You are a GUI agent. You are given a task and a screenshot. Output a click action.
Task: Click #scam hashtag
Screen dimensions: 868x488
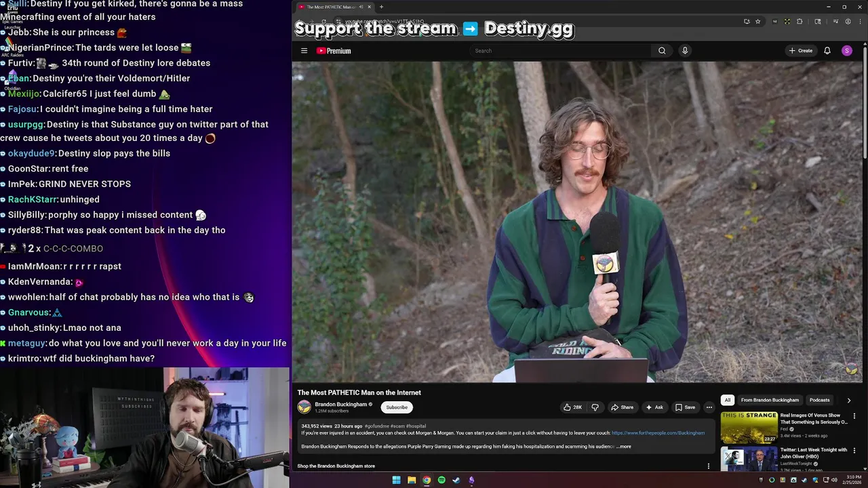click(397, 426)
